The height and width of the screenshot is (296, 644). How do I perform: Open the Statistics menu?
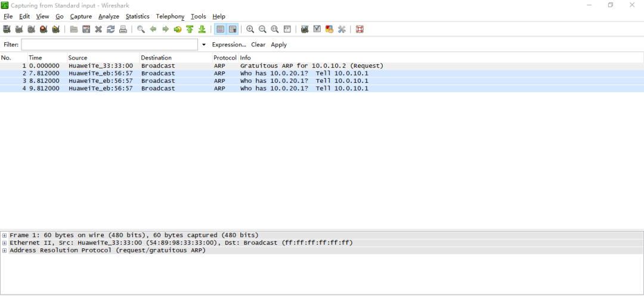point(137,17)
